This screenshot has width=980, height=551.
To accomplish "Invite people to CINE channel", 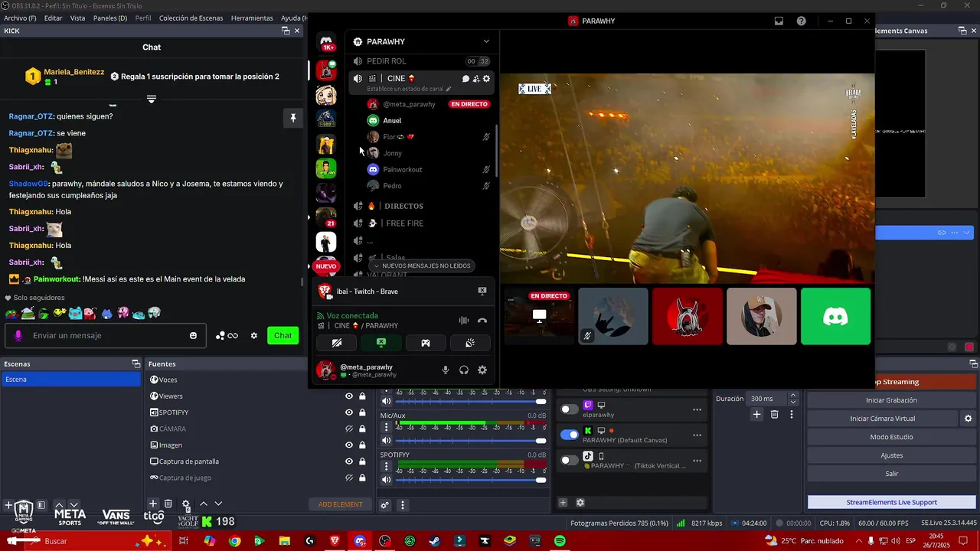I will [x=475, y=79].
